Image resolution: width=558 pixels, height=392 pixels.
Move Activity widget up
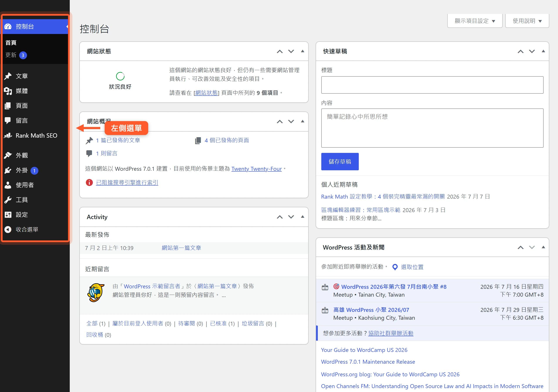tap(280, 217)
